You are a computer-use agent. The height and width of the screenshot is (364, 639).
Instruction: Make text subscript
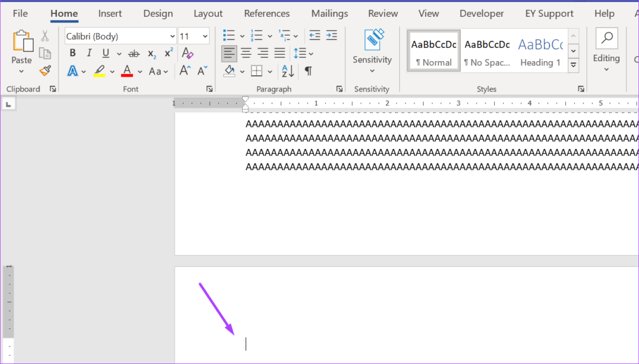[150, 53]
